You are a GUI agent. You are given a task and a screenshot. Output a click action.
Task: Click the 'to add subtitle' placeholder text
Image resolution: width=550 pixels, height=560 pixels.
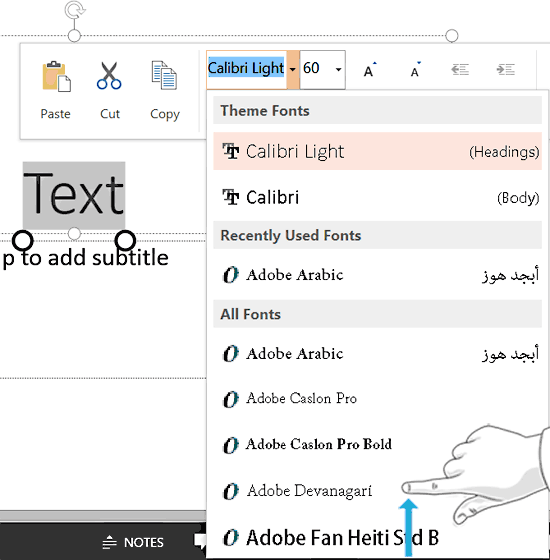(x=95, y=258)
